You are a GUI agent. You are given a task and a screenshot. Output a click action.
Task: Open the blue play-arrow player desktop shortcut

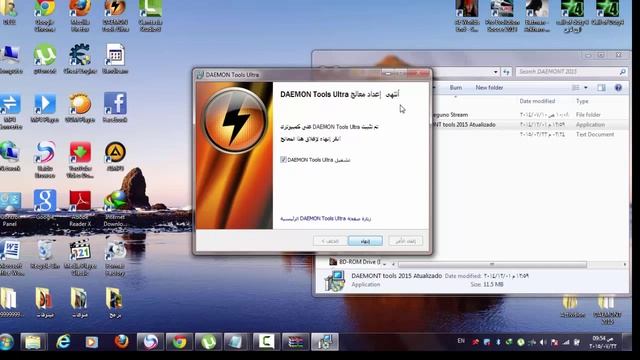(x=45, y=107)
